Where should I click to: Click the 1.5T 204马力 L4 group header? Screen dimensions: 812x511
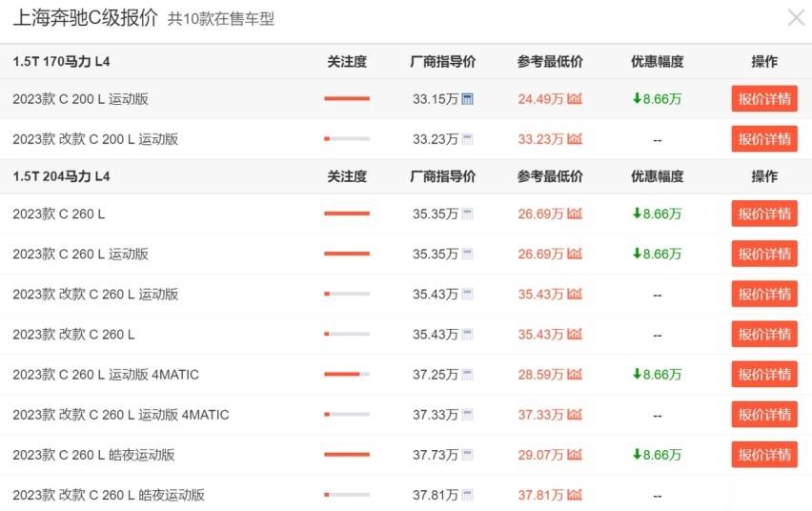tap(61, 176)
